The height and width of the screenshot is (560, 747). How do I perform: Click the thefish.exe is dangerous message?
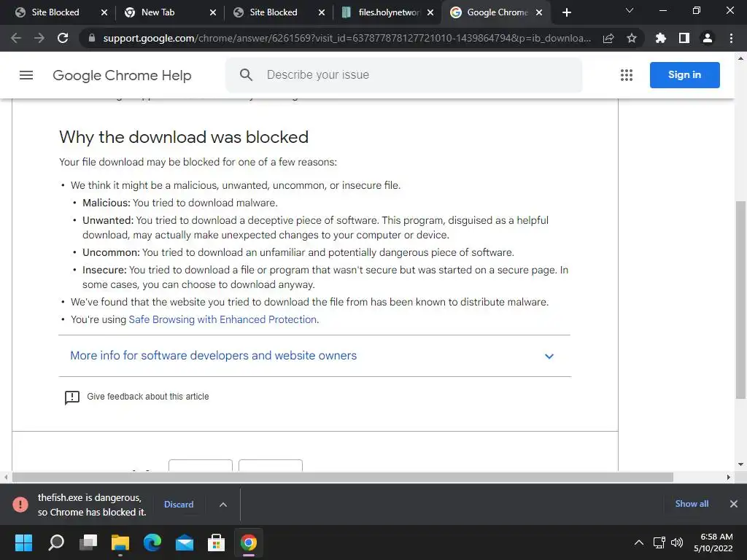(91, 505)
